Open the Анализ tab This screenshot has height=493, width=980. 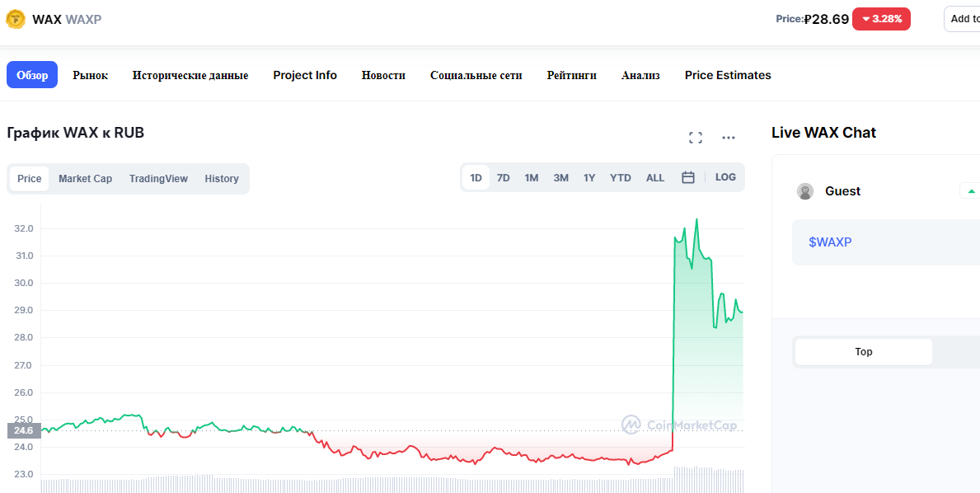[640, 75]
